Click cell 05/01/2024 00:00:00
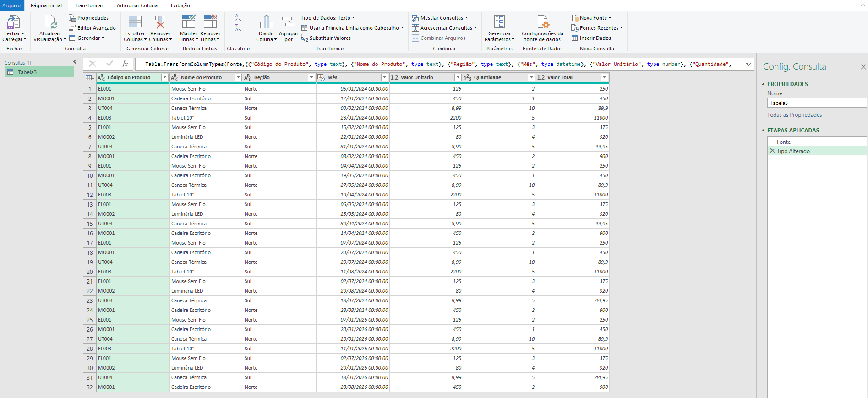Screen dimensions: 868x398 [353, 89]
